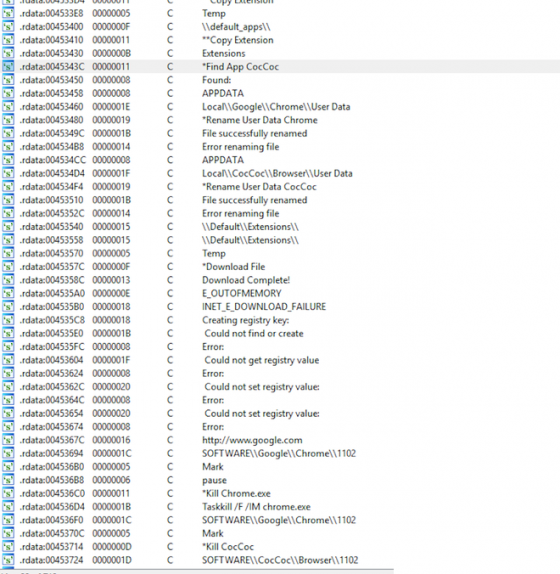Viewport: 560px width, 574px height.
Task: Select icon beside "*Rename User Data Chrome"
Action: (8, 120)
